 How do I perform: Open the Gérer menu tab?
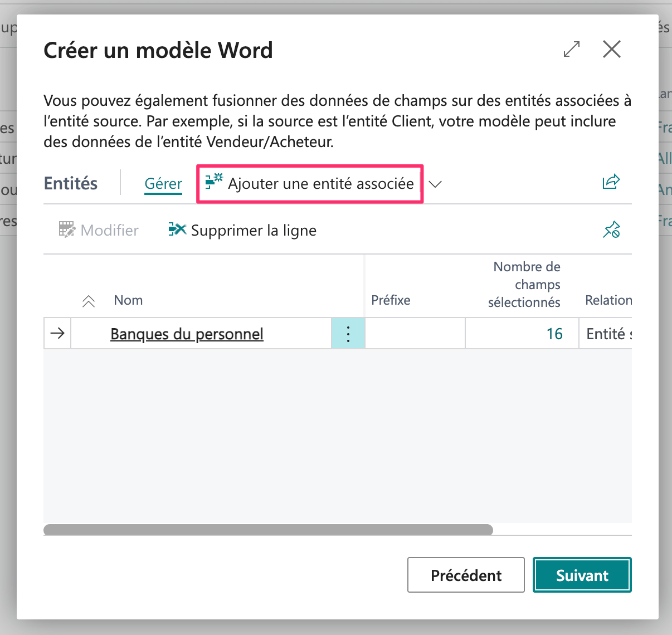click(163, 184)
